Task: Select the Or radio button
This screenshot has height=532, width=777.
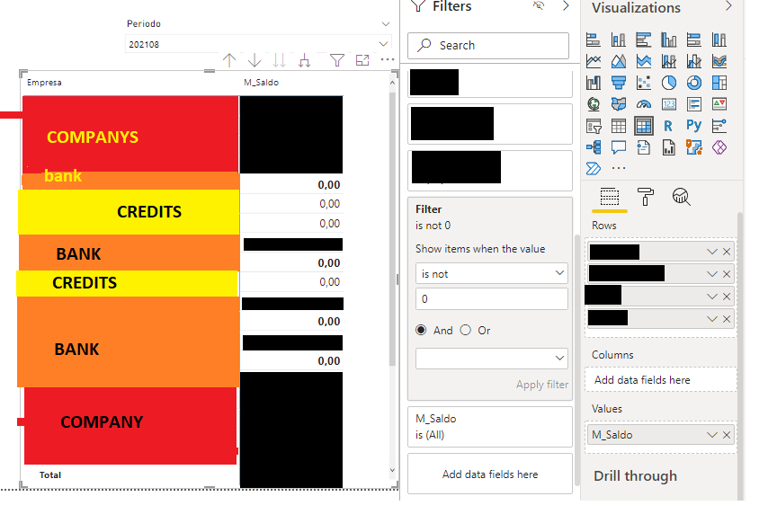Action: [x=465, y=330]
